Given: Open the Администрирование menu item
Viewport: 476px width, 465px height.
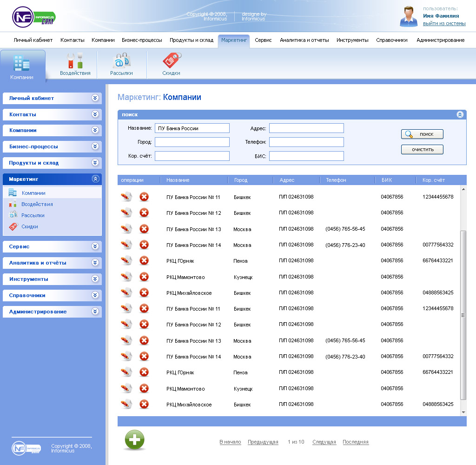Looking at the screenshot, I should tap(439, 40).
